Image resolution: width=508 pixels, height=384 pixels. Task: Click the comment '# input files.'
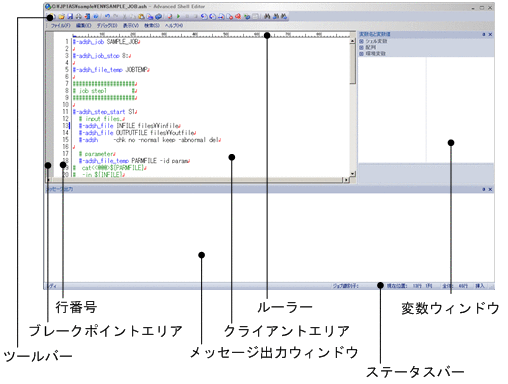click(x=102, y=119)
